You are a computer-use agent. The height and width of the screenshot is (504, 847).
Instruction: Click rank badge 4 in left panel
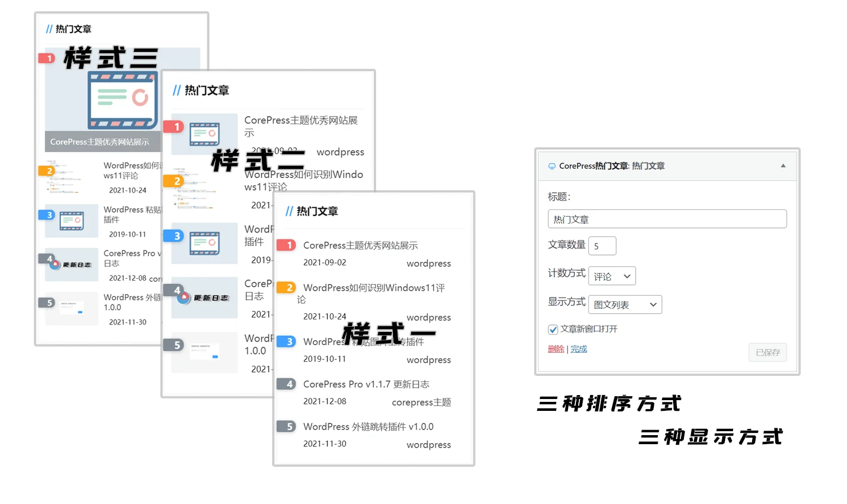coord(46,258)
